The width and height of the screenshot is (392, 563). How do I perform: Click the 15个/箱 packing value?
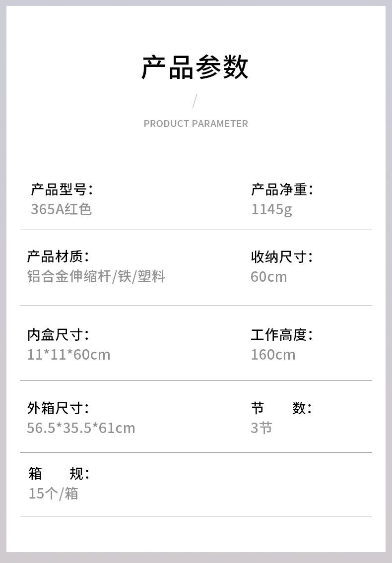(x=53, y=494)
